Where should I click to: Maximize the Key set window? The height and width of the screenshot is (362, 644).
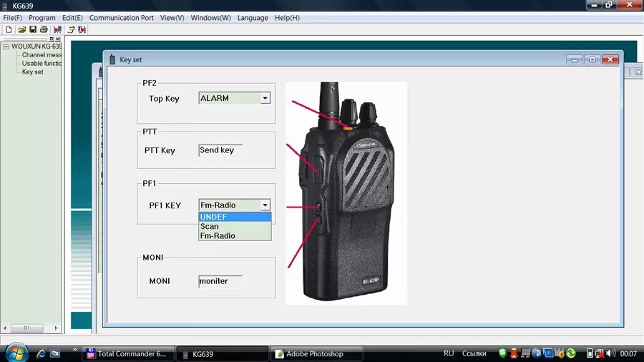pyautogui.click(x=592, y=59)
